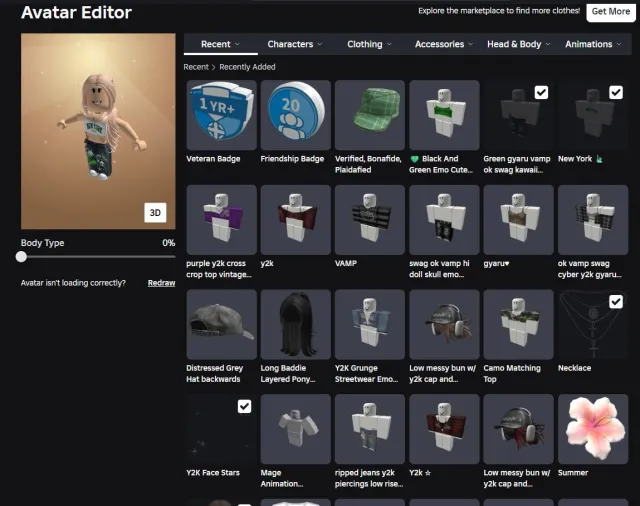
Task: Expand the chevron next to Characters
Action: pos(320,44)
